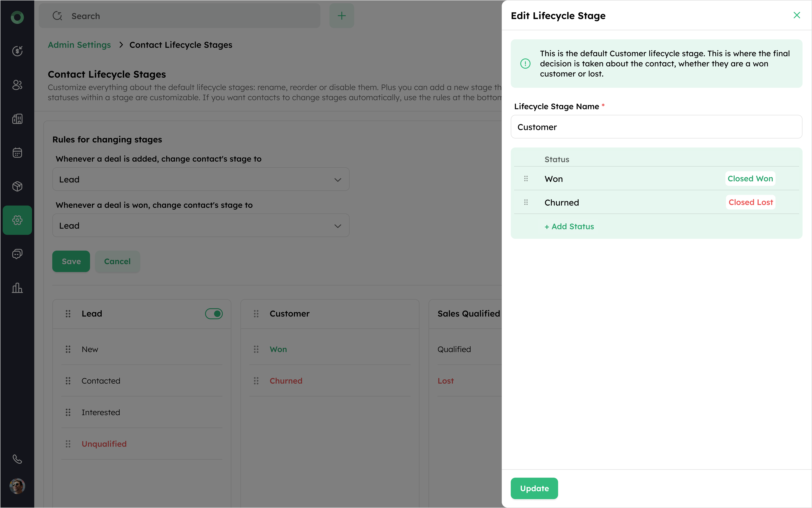This screenshot has width=812, height=508.
Task: Open the Products box icon in sidebar
Action: click(17, 186)
